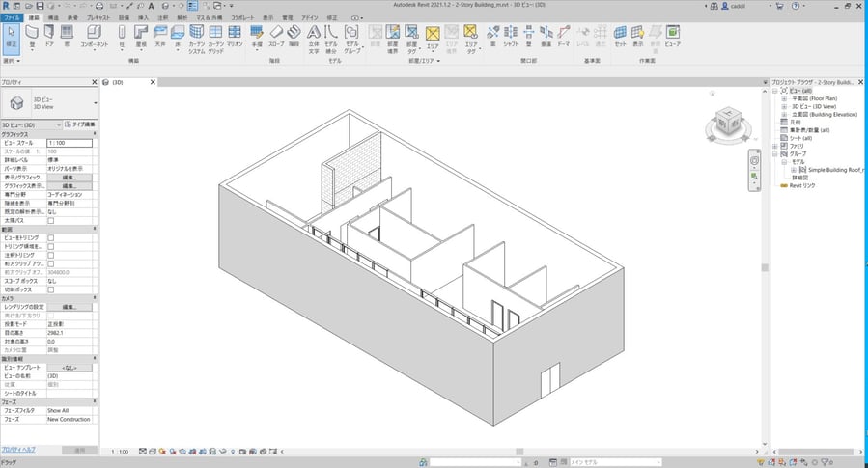Select the Column (柱) tool
Viewport: 868px width, 468px height.
point(122,37)
